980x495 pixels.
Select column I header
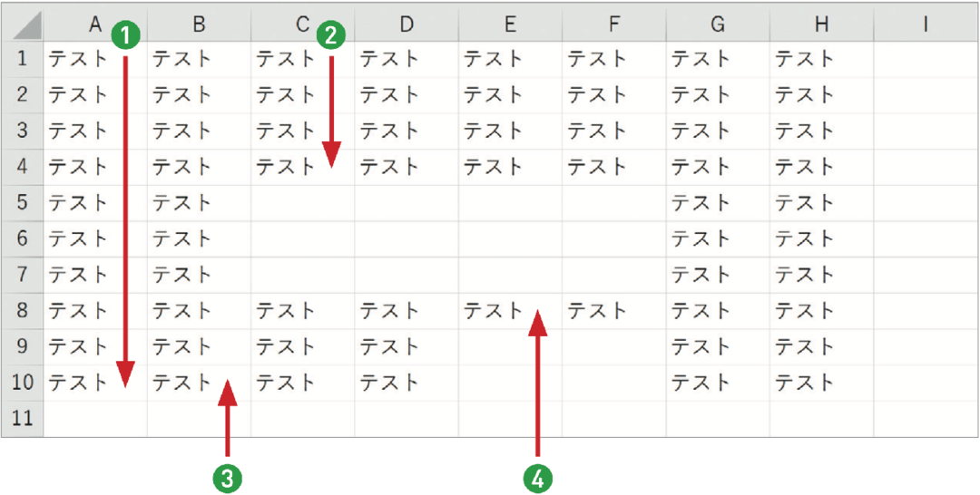[x=925, y=24]
